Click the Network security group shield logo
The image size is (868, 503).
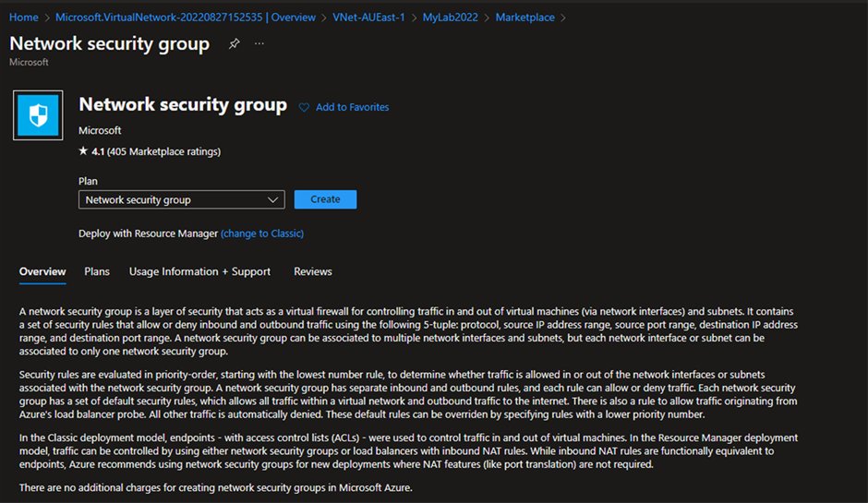38,115
